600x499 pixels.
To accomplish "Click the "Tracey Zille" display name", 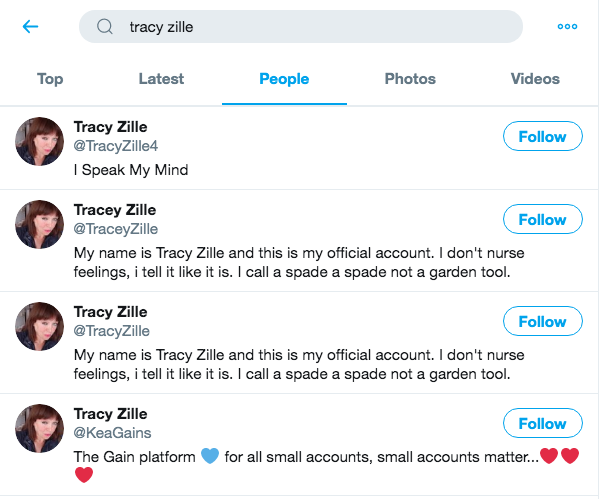I will [x=115, y=210].
